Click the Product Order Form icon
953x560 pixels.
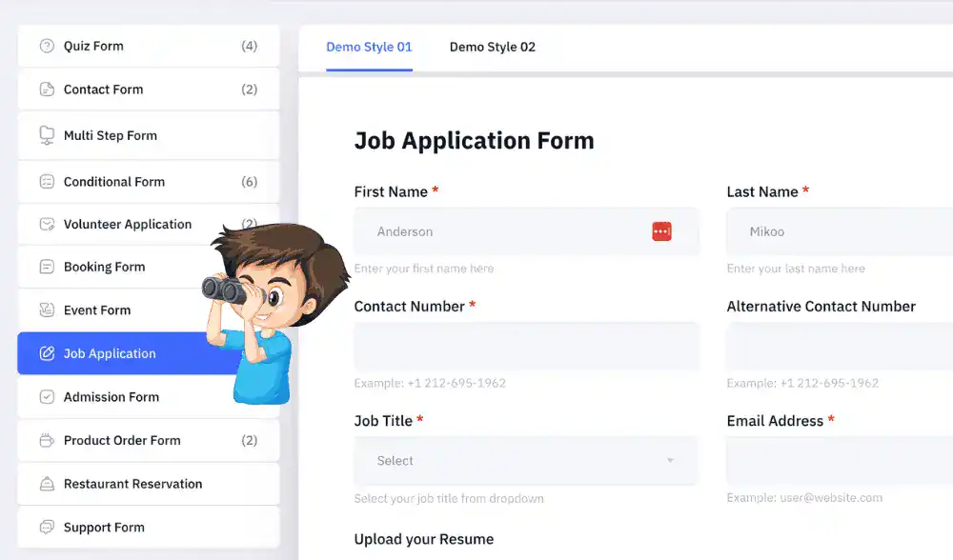pos(47,441)
